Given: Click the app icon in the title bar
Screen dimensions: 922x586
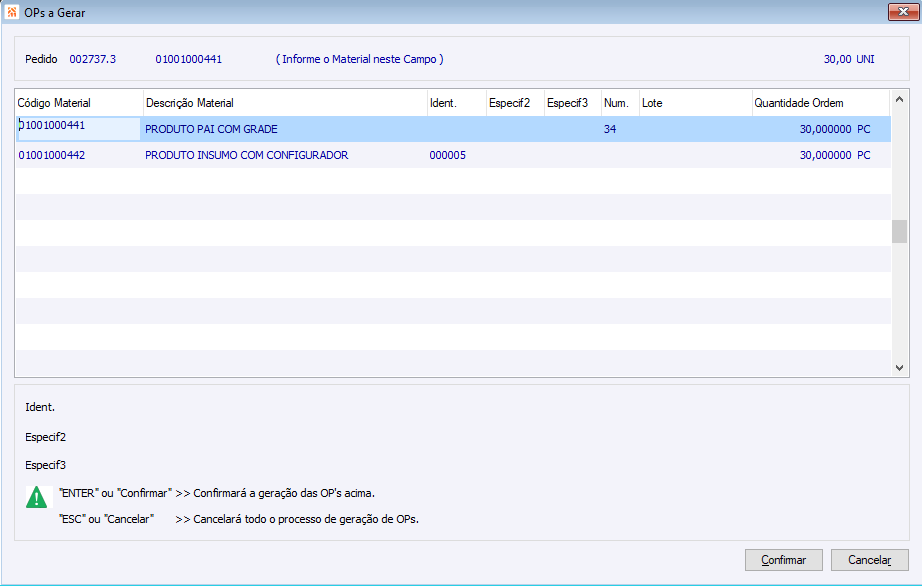Looking at the screenshot, I should coord(11,12).
